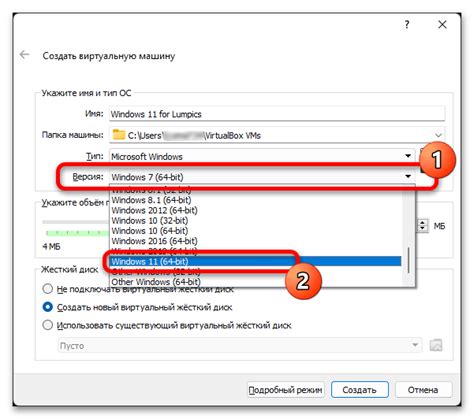Choose Other Windows (64-bit) from list
474x419 pixels.
(x=255, y=282)
